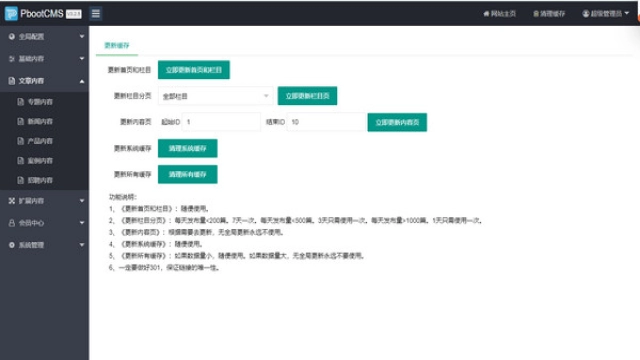Viewport: 640px width, 360px height.
Task: Expand the 系统管理 menu arrow
Action: coord(82,245)
